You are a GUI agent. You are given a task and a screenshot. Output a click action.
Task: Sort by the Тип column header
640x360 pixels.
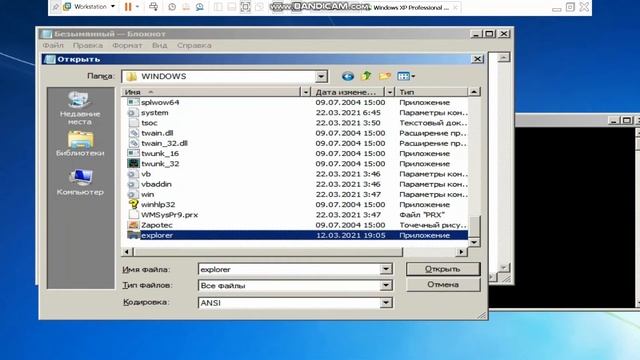pyautogui.click(x=431, y=92)
